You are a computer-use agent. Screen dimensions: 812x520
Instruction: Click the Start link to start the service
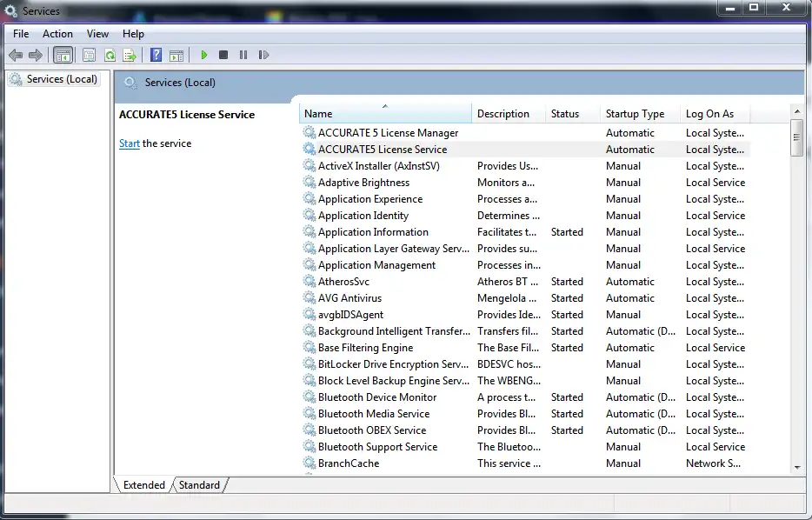pos(130,143)
